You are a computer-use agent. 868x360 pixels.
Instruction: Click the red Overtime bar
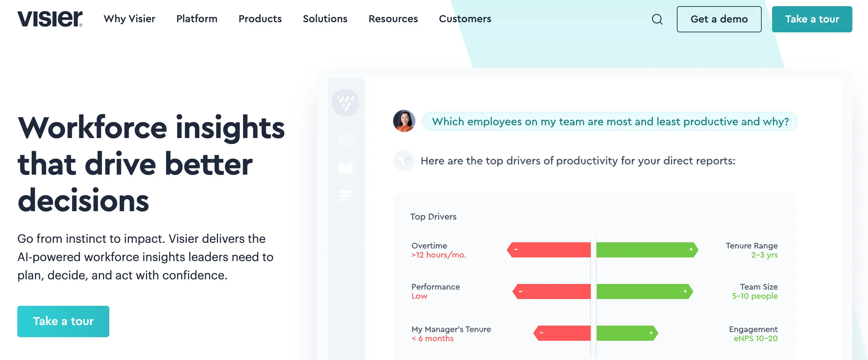[549, 250]
